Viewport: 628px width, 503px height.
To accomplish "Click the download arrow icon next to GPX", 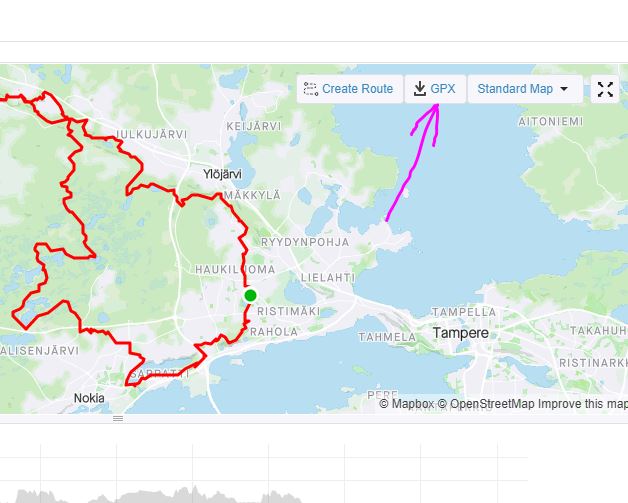I will [419, 89].
